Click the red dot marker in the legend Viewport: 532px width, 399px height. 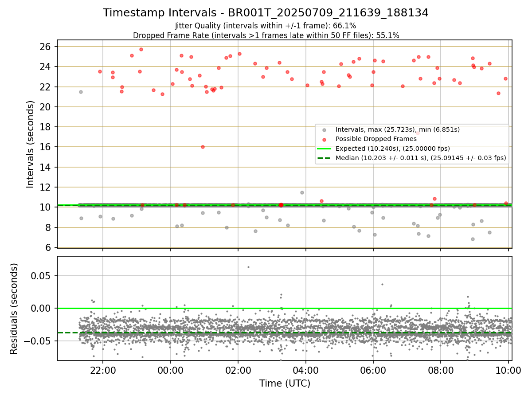[x=324, y=139]
